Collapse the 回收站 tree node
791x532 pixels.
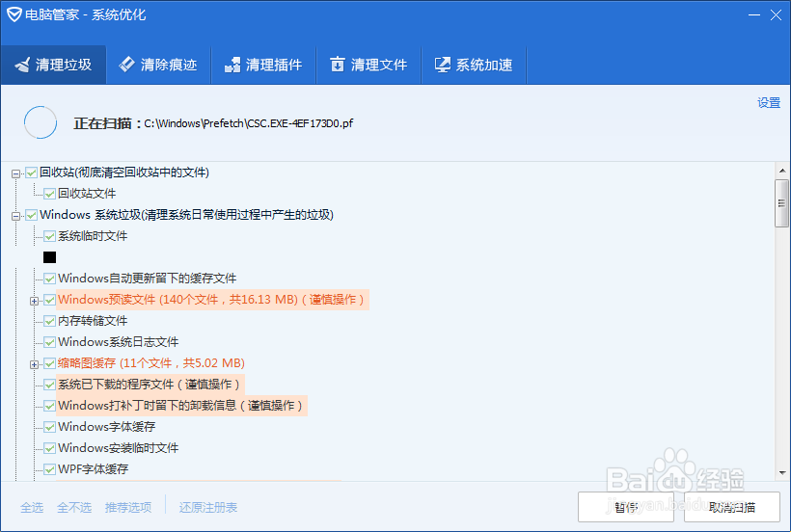coord(15,173)
